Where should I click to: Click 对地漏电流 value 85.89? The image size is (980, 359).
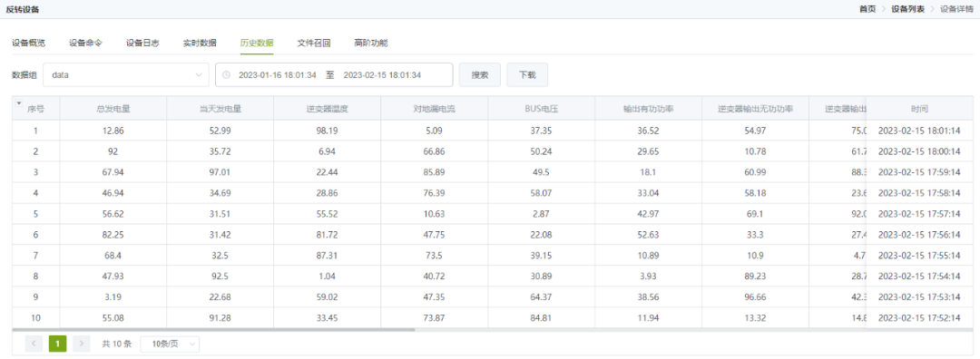(435, 171)
